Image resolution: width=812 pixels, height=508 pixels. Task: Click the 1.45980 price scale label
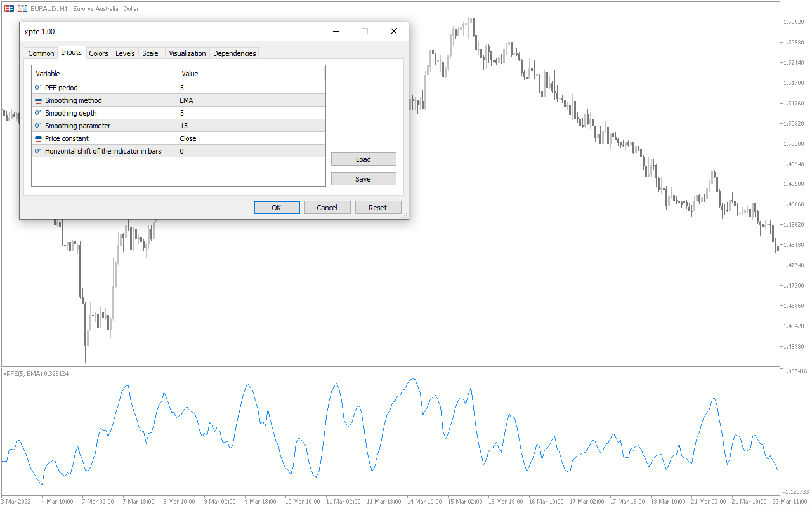pyautogui.click(x=794, y=347)
